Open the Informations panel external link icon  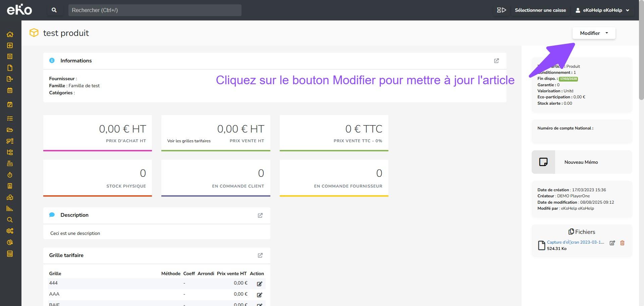coord(496,61)
